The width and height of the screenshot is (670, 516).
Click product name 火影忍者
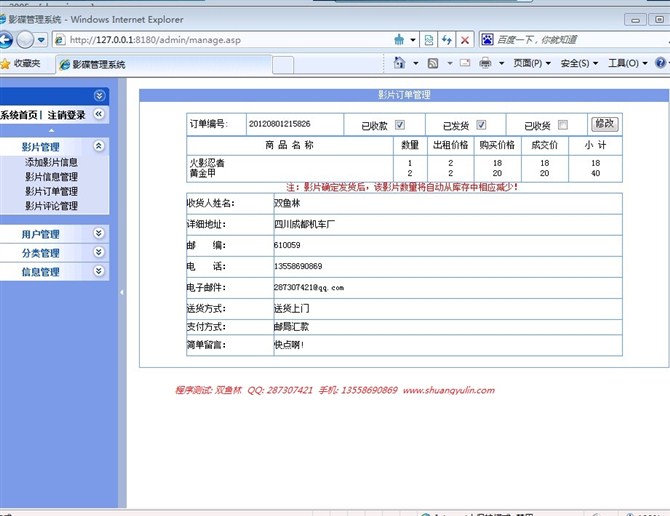207,163
